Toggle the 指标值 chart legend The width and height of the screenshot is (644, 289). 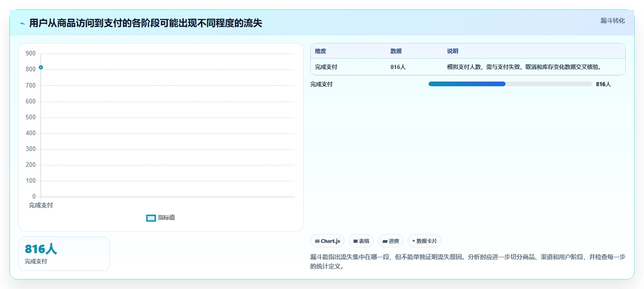160,218
